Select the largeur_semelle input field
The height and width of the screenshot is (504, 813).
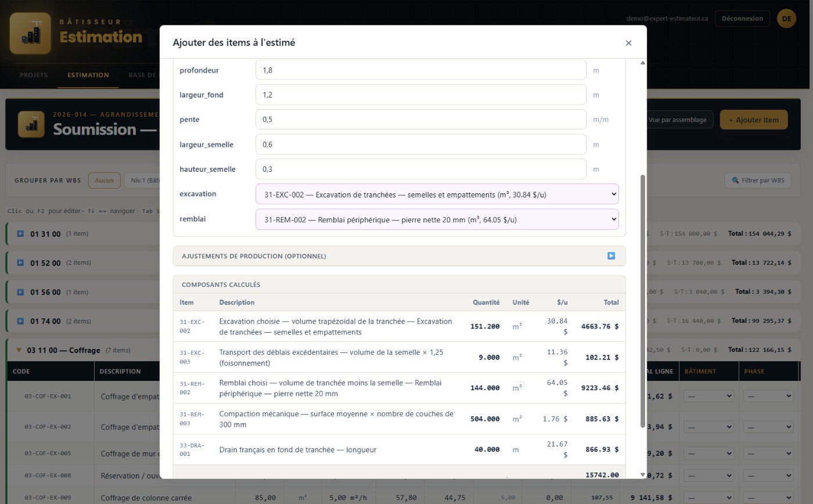point(421,145)
